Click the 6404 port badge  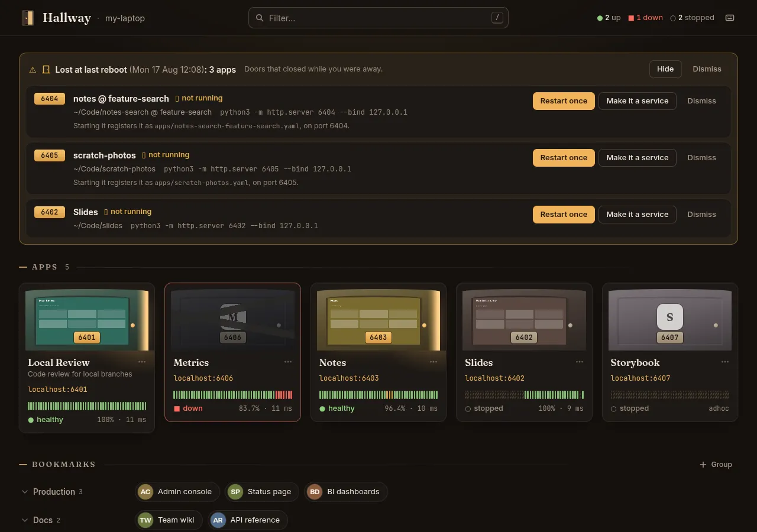50,99
